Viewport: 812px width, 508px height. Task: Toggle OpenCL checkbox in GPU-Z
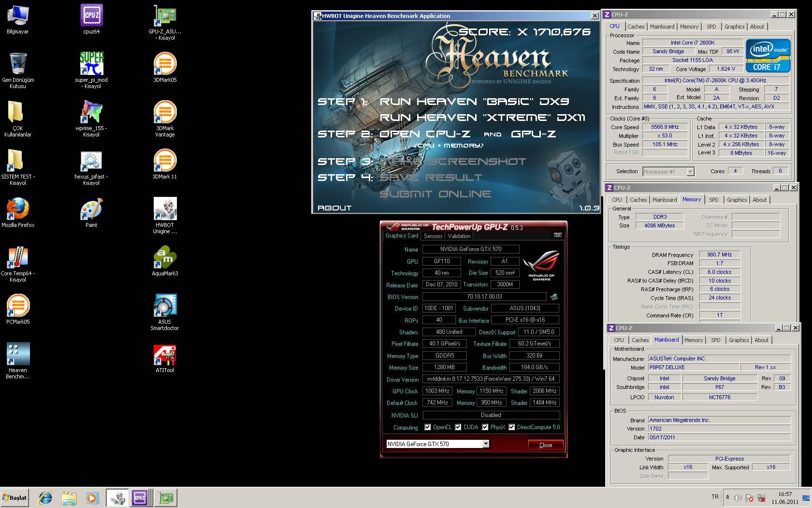coord(427,427)
